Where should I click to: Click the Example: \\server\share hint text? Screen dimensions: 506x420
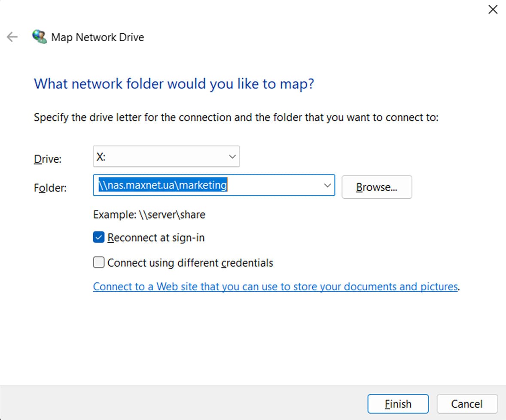point(149,215)
